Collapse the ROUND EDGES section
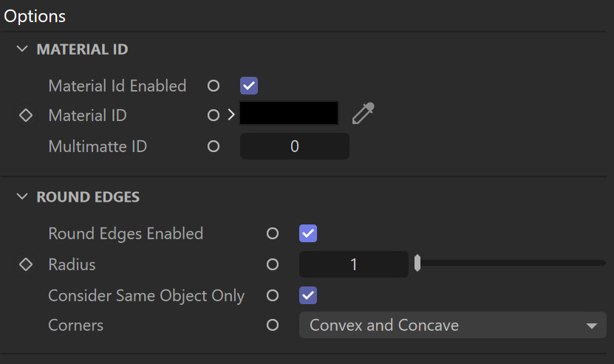Image resolution: width=614 pixels, height=364 pixels. [22, 197]
